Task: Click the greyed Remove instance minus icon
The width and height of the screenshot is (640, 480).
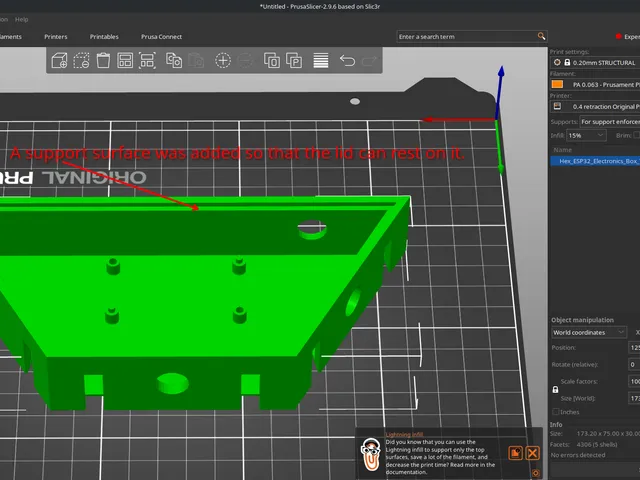Action: (245, 60)
